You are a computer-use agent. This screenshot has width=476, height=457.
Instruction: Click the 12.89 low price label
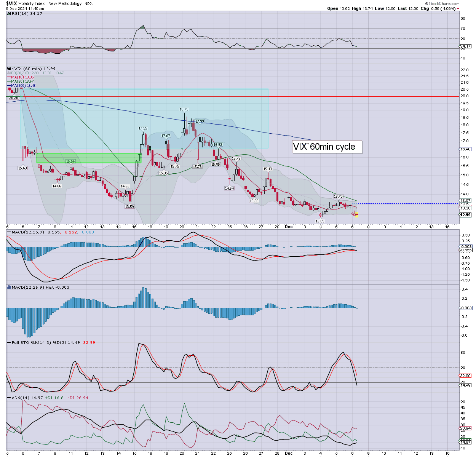(x=320, y=221)
